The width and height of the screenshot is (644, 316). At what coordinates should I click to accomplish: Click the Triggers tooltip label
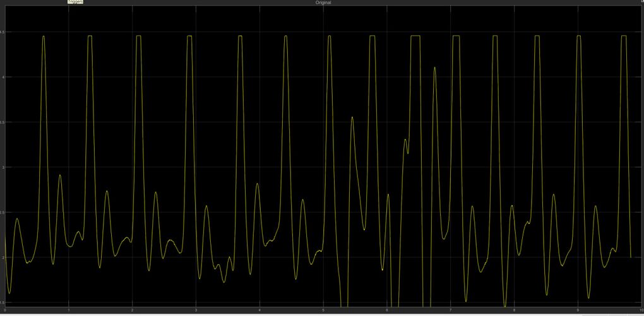click(75, 3)
